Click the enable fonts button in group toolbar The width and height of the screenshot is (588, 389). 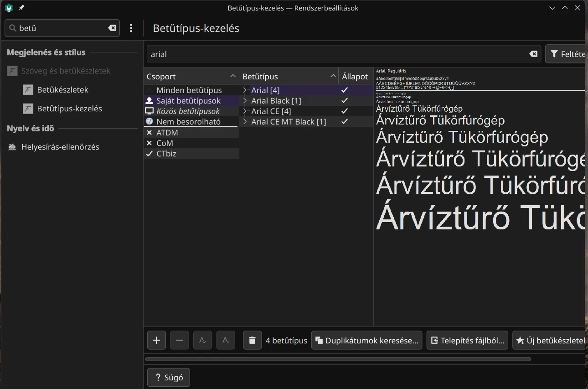click(203, 340)
